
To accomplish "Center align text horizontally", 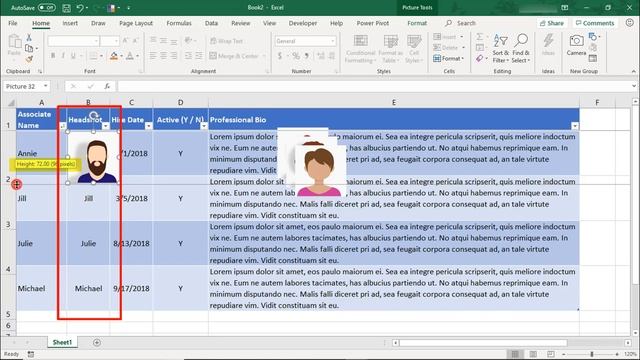I will point(163,56).
